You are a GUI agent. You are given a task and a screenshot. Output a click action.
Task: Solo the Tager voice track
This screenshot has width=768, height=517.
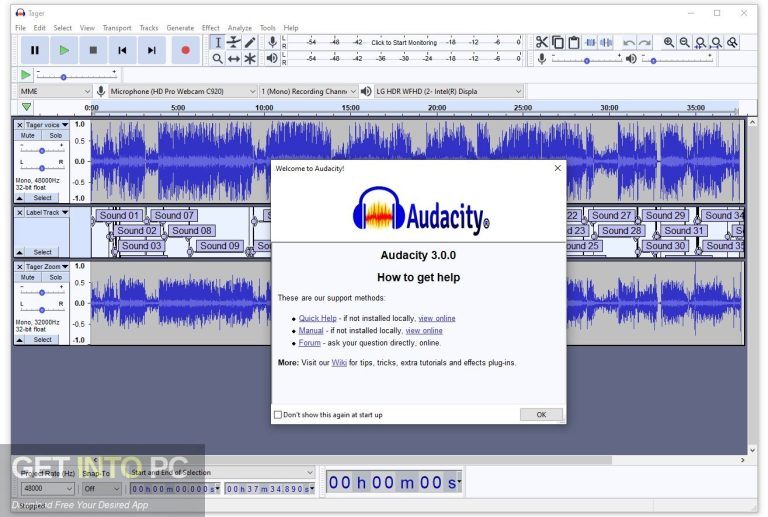coord(55,135)
